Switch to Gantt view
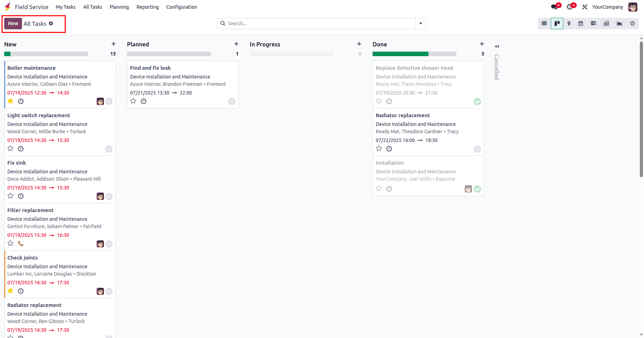 593,23
